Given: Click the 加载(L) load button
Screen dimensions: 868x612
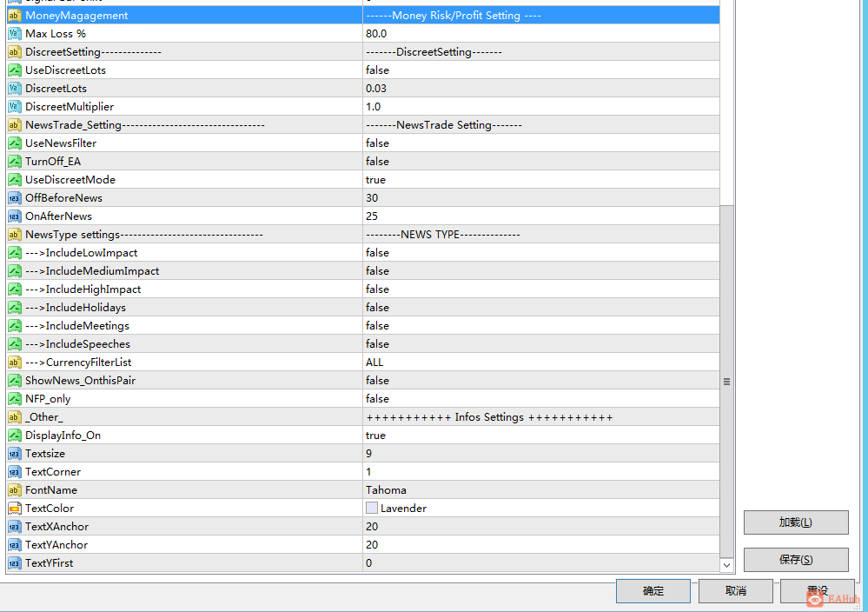Looking at the screenshot, I should click(796, 522).
